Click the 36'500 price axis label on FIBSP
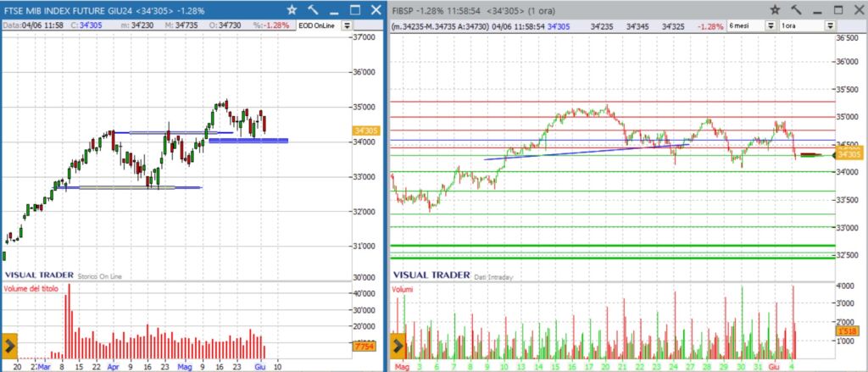 tap(847, 38)
